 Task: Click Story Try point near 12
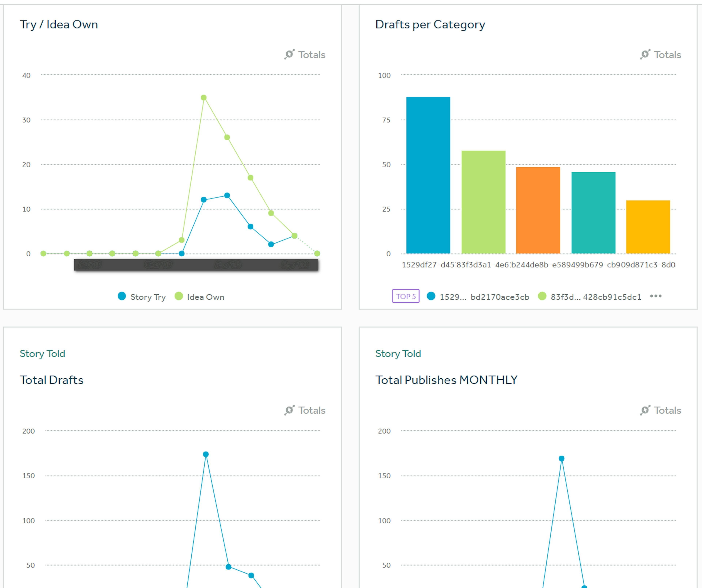(x=204, y=200)
